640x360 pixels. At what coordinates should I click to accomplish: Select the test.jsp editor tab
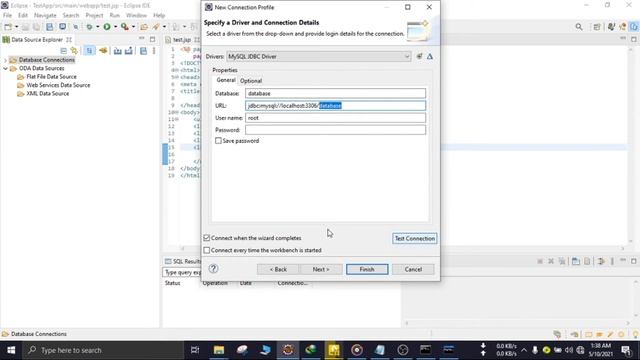click(x=182, y=40)
